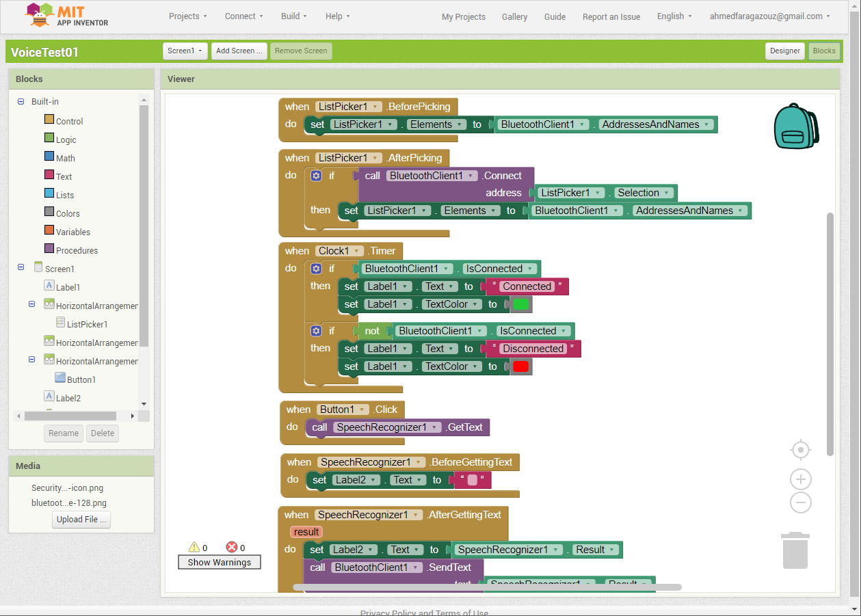Viewport: 861px width, 616px height.
Task: Click the Security...-icon.png media file
Action: click(67, 488)
